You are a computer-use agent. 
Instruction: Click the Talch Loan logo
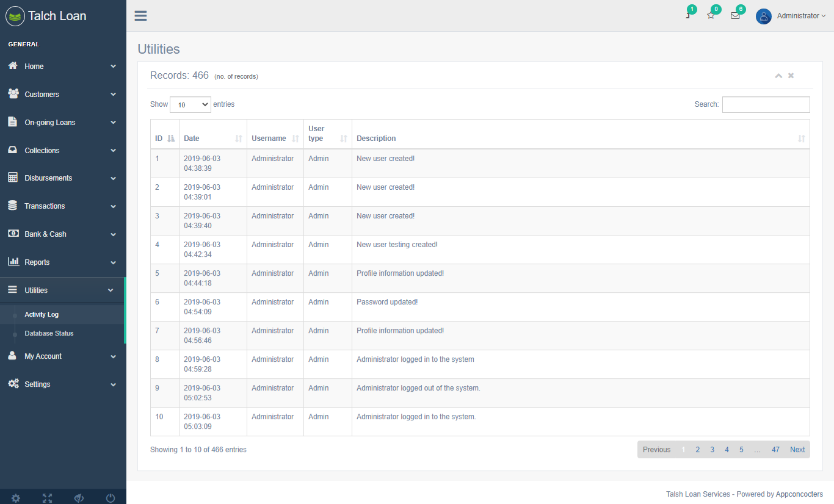point(46,16)
